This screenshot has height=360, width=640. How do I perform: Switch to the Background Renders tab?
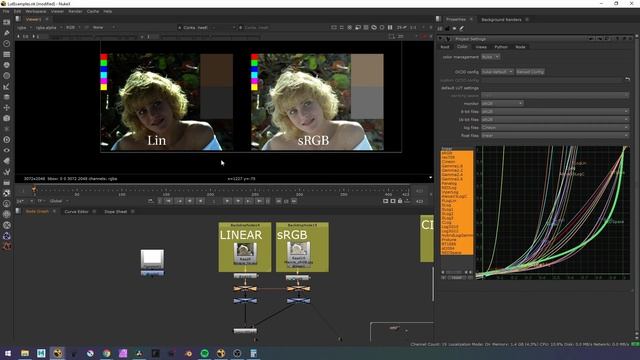tap(501, 20)
